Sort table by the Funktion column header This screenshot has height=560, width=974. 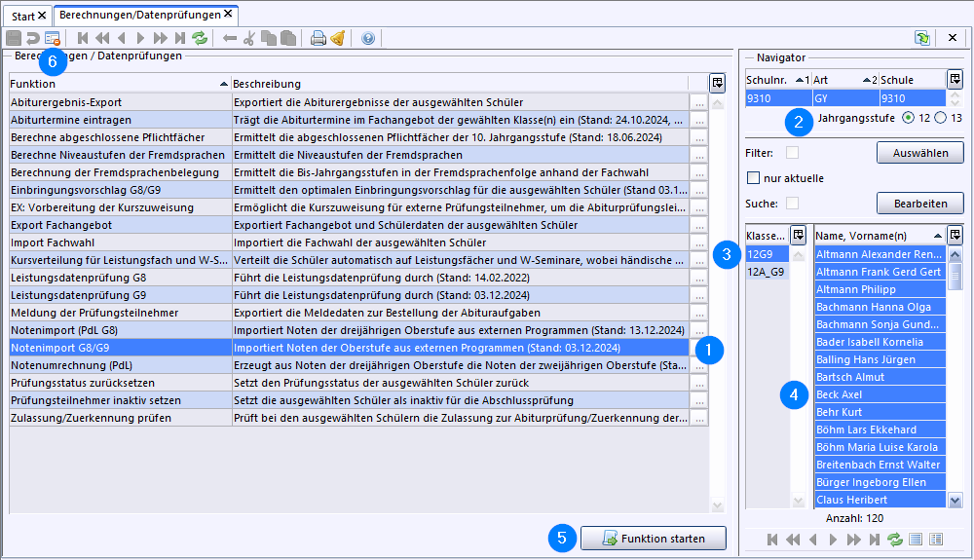coord(120,83)
